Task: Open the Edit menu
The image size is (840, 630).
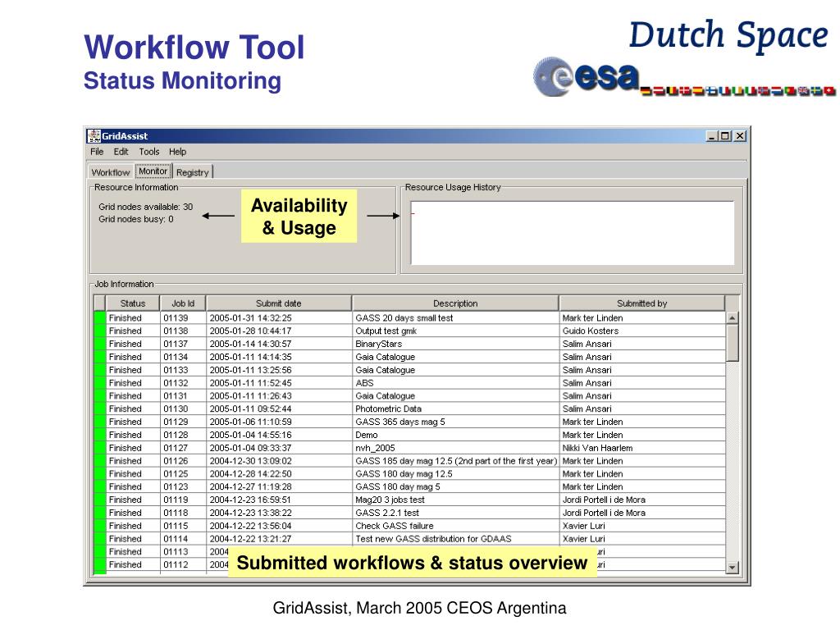Action: pos(121,152)
